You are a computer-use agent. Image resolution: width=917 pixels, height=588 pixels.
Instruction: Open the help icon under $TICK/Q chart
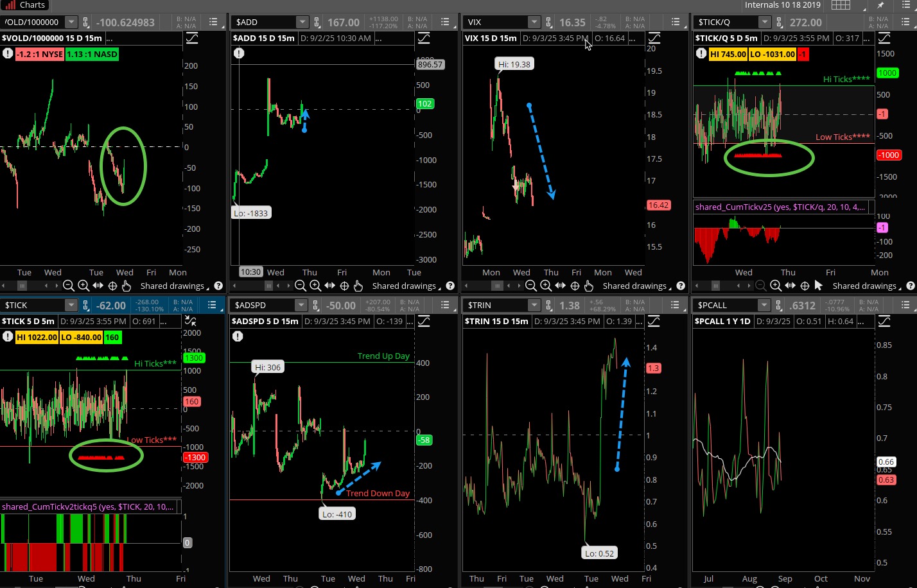[x=911, y=286]
